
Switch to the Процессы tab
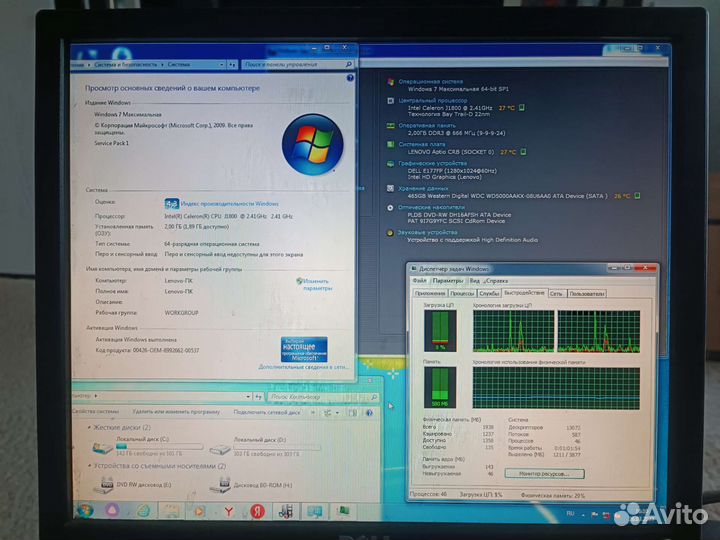pyautogui.click(x=462, y=293)
